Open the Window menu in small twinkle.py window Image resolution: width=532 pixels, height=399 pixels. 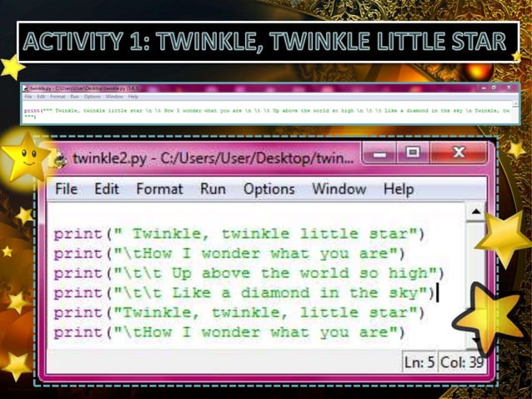[114, 97]
